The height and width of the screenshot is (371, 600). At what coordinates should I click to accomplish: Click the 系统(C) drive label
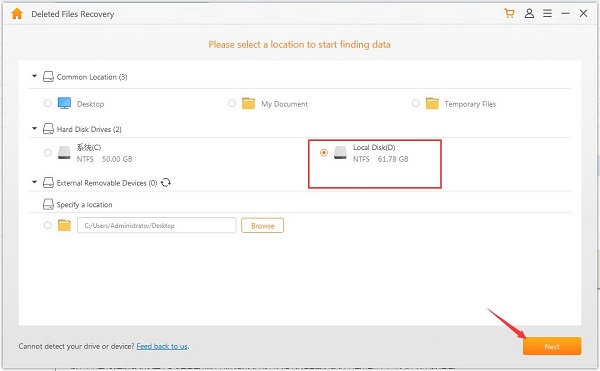[x=89, y=147]
